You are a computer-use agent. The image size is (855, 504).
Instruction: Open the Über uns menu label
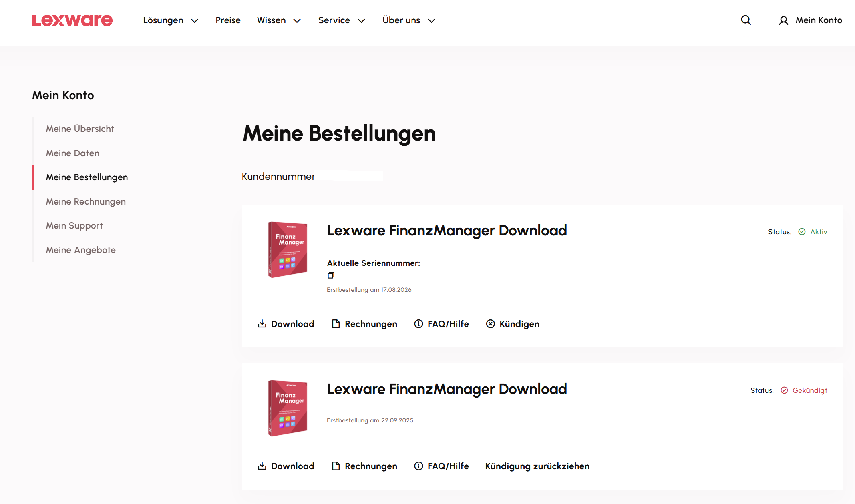coord(401,20)
